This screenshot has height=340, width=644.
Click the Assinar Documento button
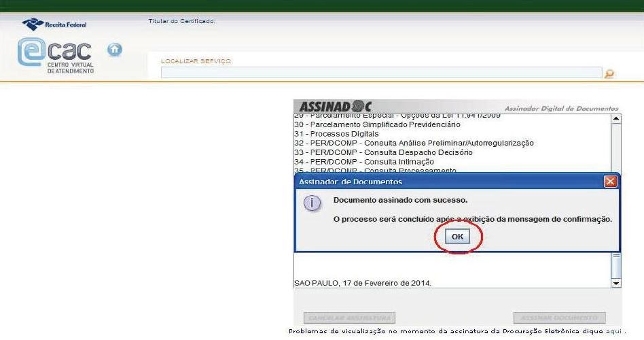click(x=559, y=318)
